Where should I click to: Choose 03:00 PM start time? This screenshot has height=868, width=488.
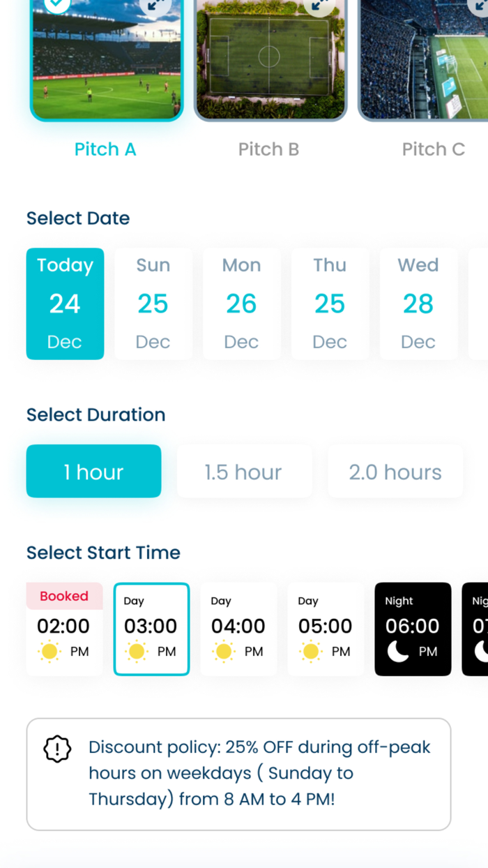[x=151, y=627]
